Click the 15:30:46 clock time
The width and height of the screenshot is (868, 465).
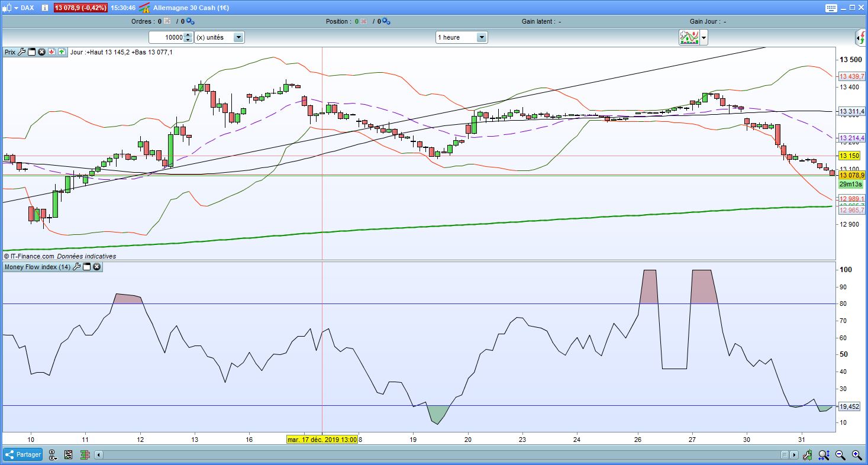(x=123, y=8)
